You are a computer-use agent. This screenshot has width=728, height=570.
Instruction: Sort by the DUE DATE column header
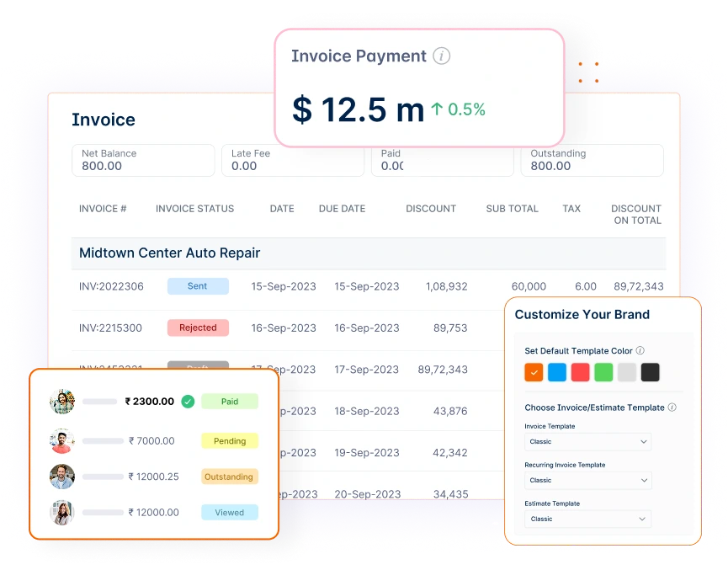click(343, 209)
